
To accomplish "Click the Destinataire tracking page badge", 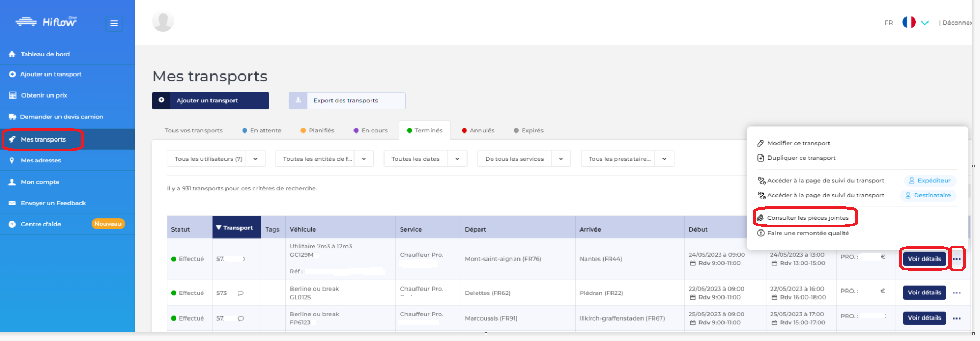I will coord(928,196).
